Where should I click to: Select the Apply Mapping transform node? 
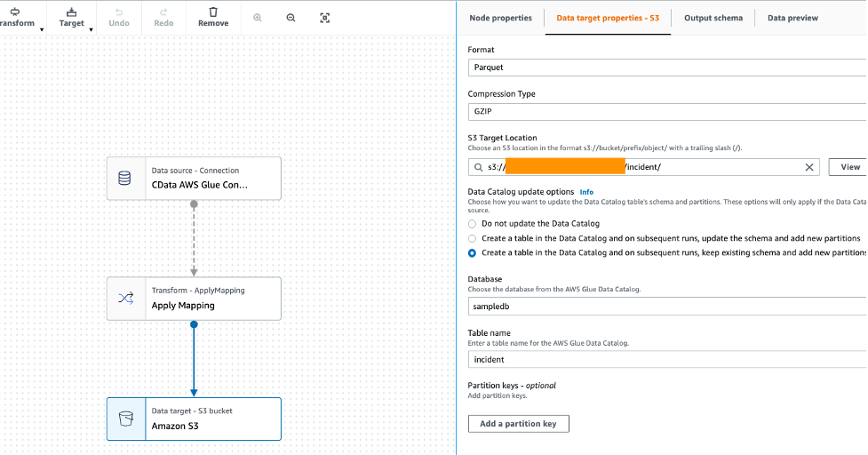pyautogui.click(x=194, y=299)
